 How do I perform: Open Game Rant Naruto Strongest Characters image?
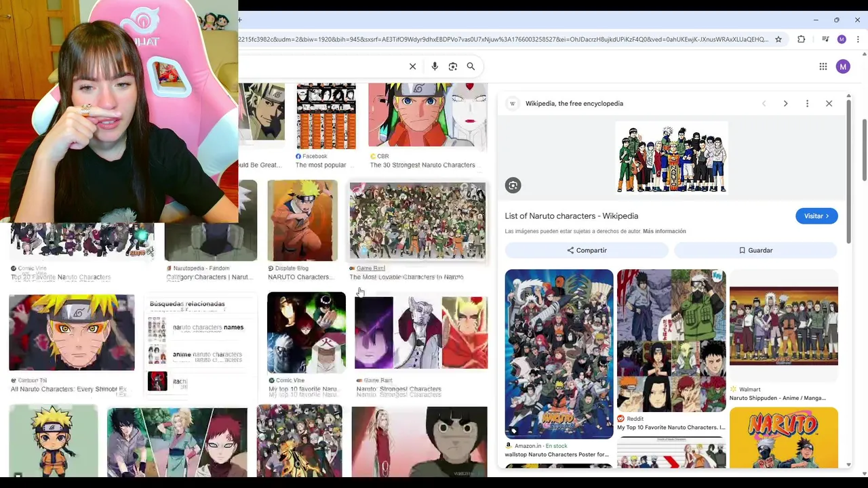click(421, 332)
